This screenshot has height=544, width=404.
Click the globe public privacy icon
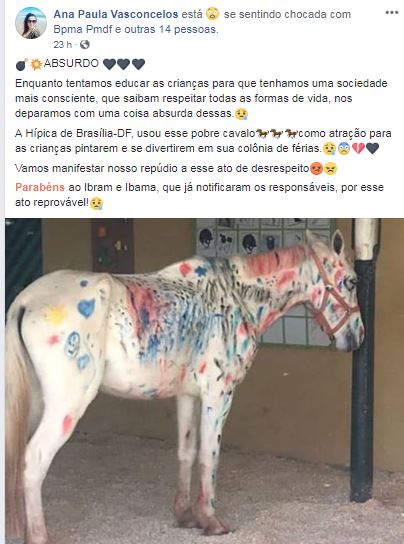[x=85, y=45]
